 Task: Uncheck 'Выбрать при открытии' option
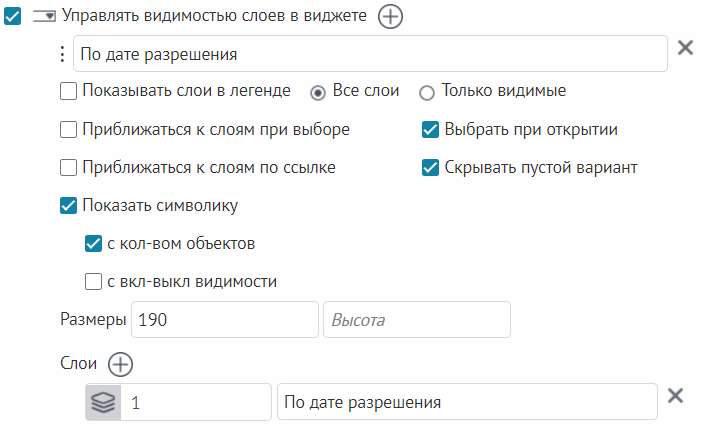[x=431, y=129]
